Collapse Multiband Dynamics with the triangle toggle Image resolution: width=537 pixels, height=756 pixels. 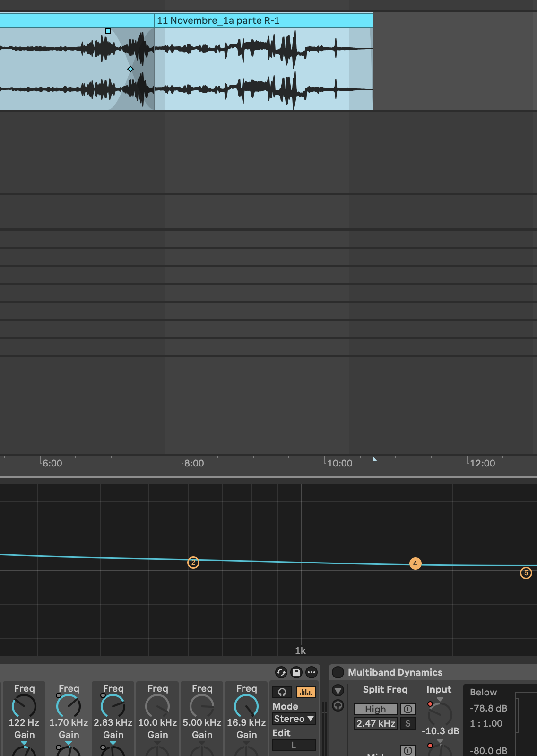[x=338, y=690]
